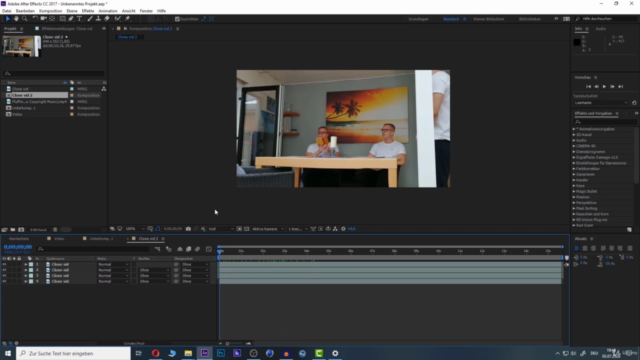Click the label color swatch for layer 1

click(x=31, y=264)
